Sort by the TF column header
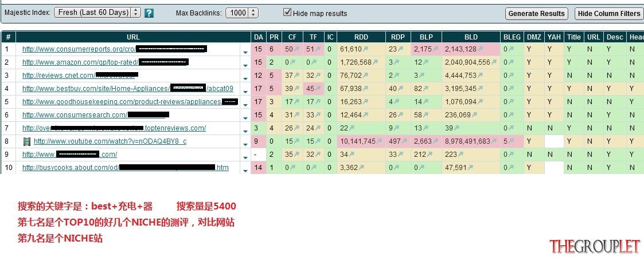This screenshot has width=644, height=257. [313, 37]
